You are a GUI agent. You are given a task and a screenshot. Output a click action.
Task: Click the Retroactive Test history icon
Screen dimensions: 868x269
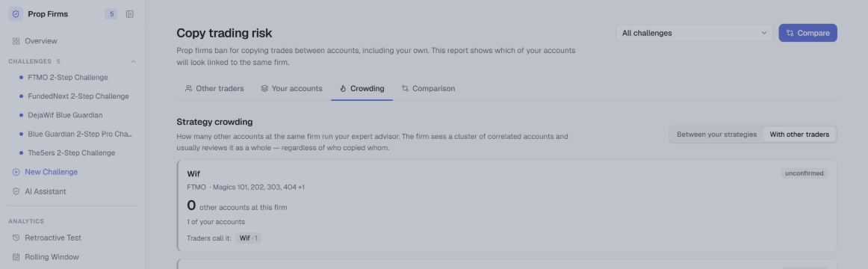16,238
